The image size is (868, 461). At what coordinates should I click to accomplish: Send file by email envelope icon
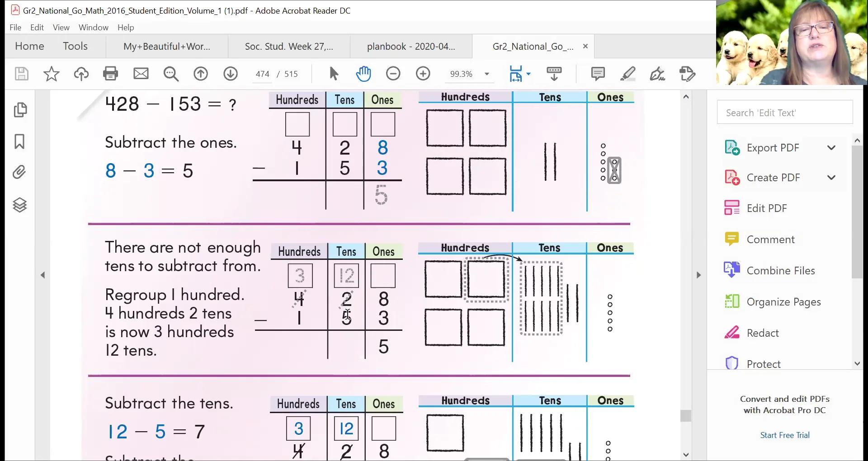pyautogui.click(x=141, y=74)
